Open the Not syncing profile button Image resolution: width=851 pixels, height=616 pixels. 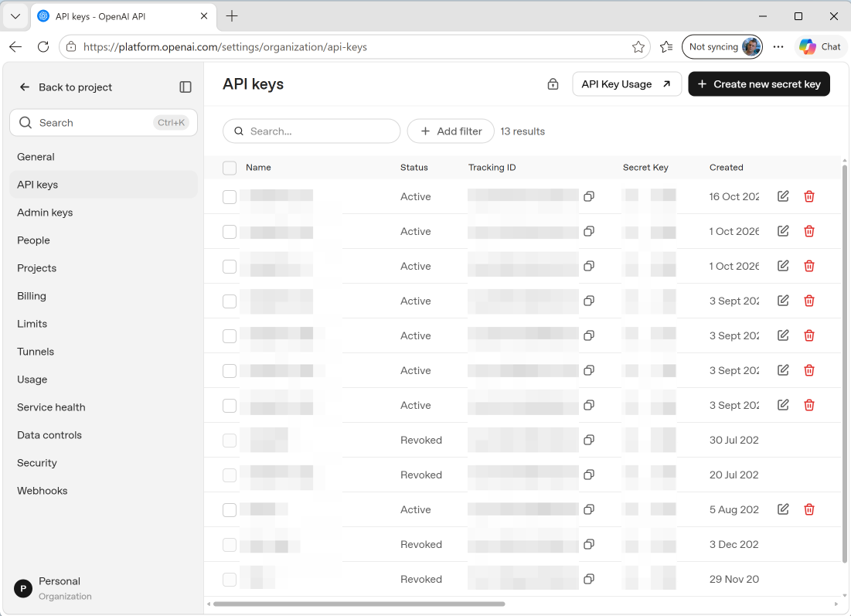(x=722, y=46)
